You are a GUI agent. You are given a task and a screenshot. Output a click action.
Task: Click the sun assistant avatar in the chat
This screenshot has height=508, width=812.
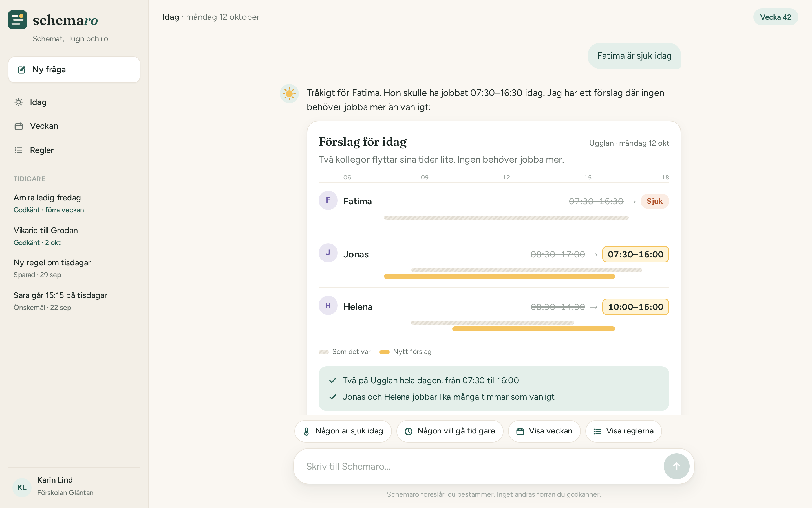tap(289, 94)
